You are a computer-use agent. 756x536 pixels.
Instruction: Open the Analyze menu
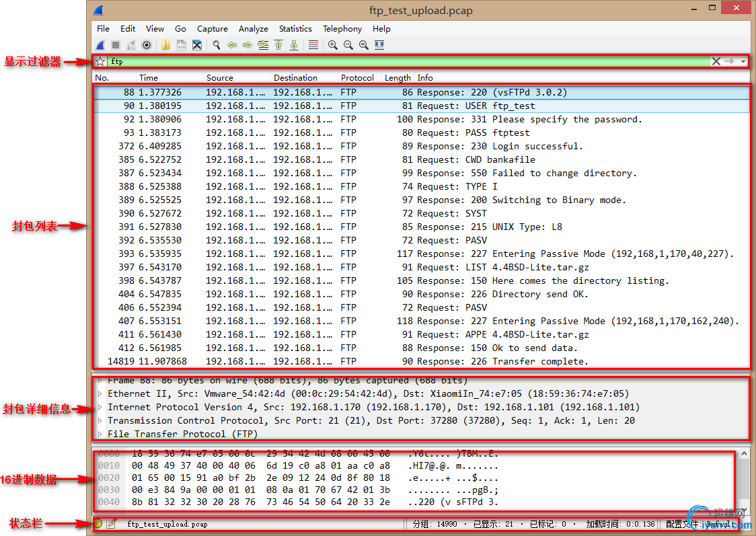(x=253, y=29)
